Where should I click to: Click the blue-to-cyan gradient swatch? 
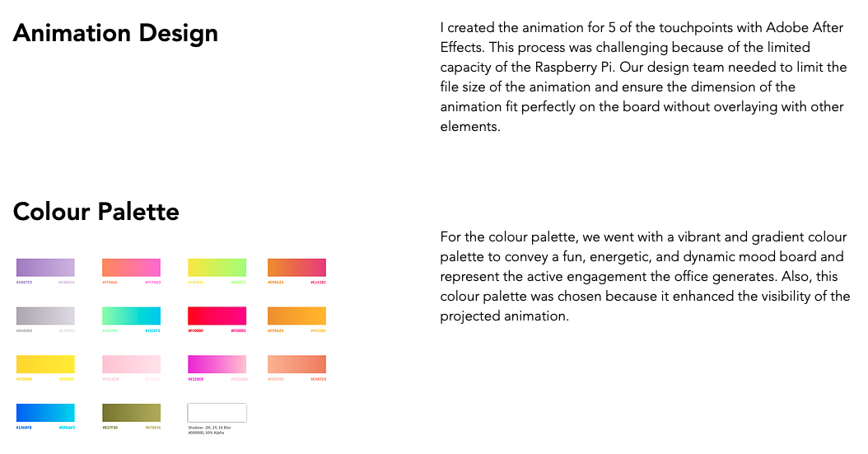coord(45,412)
